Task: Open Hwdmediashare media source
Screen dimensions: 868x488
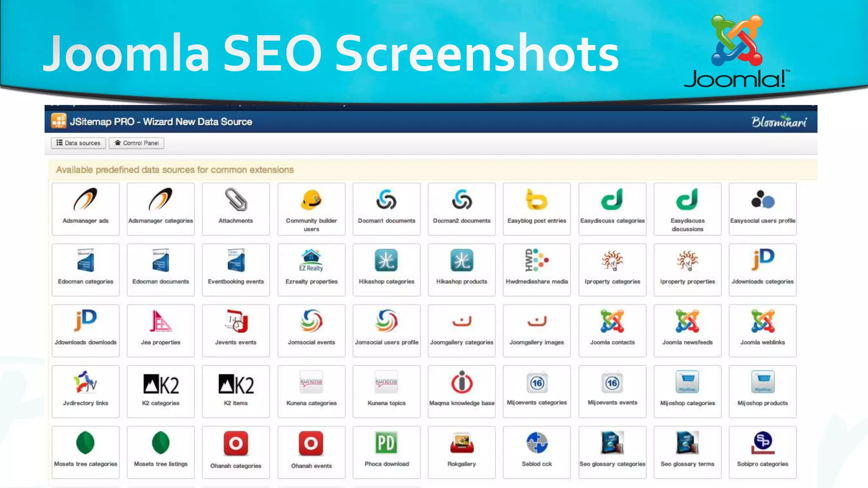Action: (x=537, y=269)
